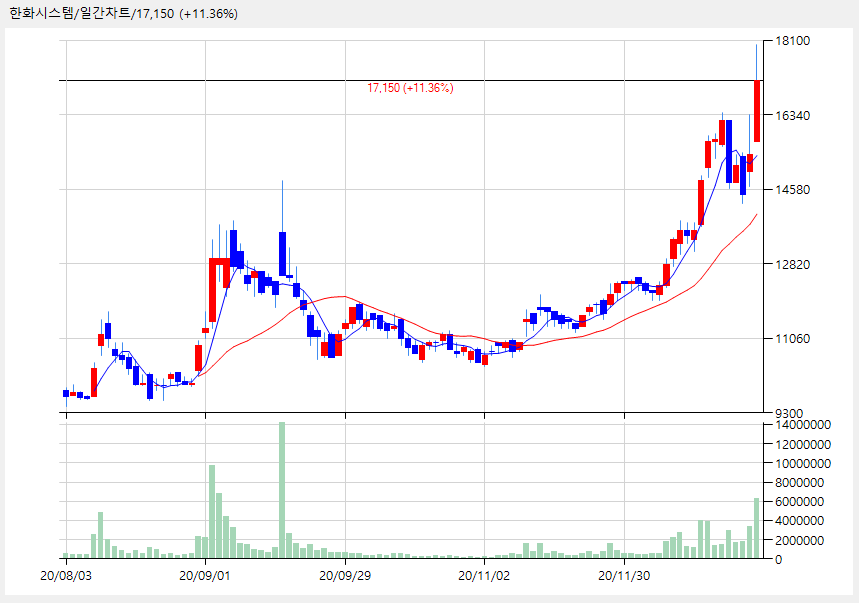This screenshot has width=859, height=603.
Task: Click the 20/11/30 date label
Action: tap(624, 576)
